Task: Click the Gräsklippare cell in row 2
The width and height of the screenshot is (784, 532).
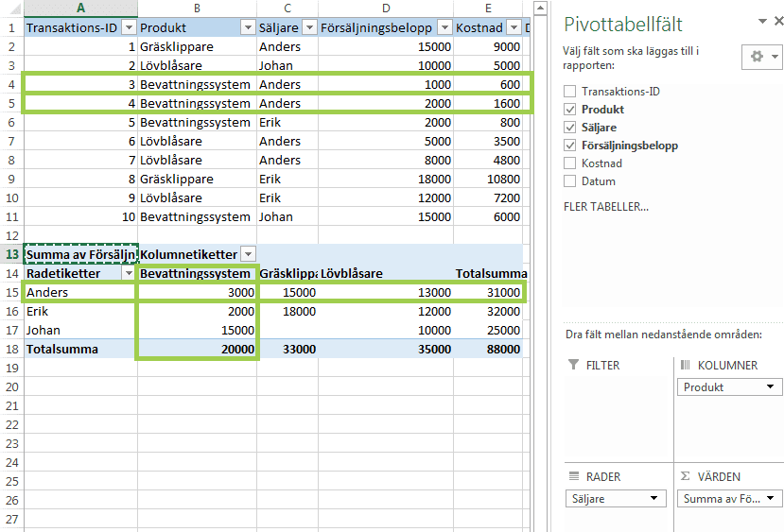Action: [197, 46]
